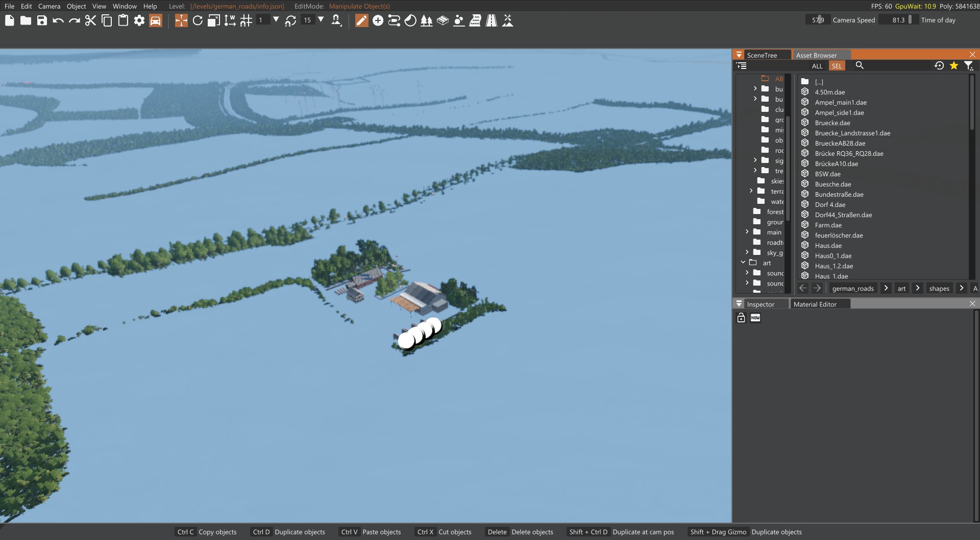
Task: Navigate to german_roads in the breadcrumb
Action: point(853,288)
